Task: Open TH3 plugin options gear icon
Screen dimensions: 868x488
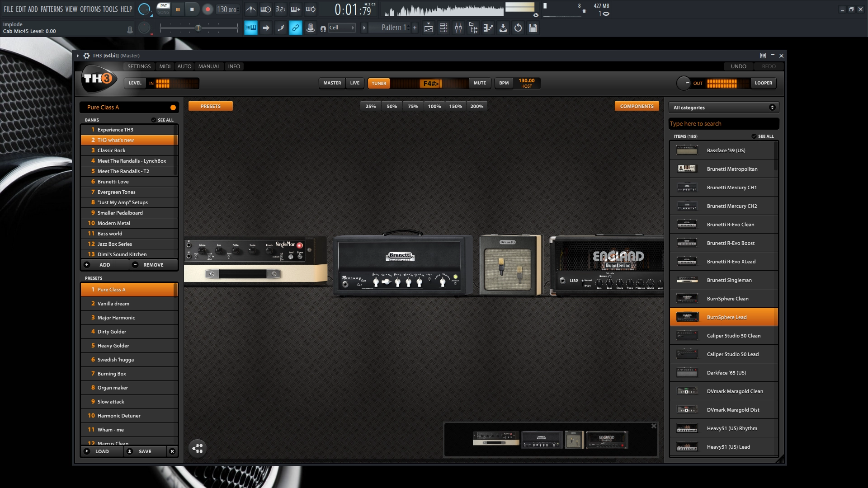Action: pyautogui.click(x=86, y=56)
